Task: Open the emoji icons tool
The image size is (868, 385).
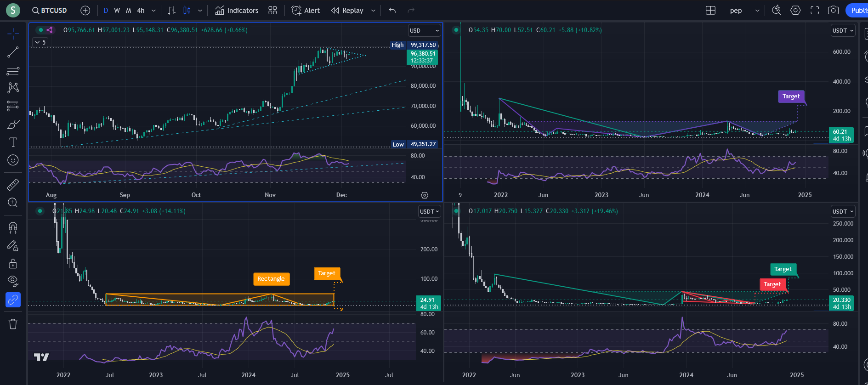Action: pos(13,160)
